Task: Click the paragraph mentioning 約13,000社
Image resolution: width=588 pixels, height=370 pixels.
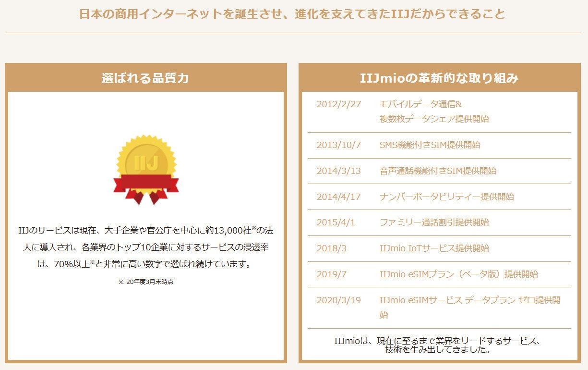Action: tap(145, 247)
